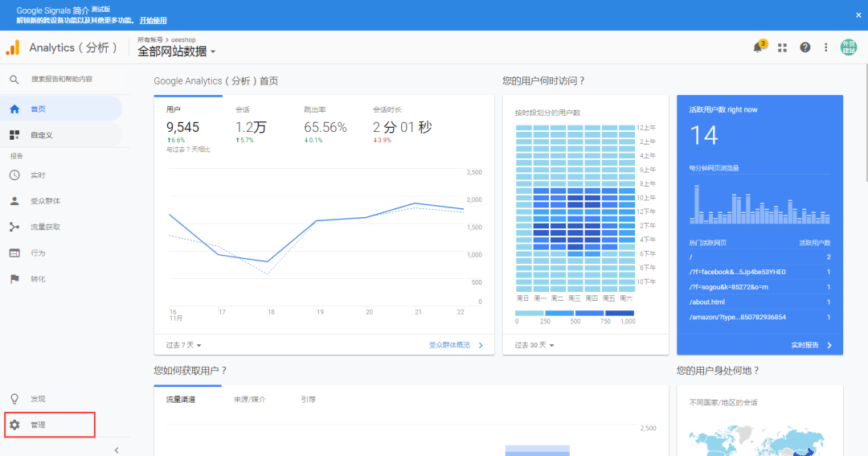This screenshot has height=456, width=868.
Task: Click the 所有帐号 breadcrumb text
Action: tap(150, 40)
